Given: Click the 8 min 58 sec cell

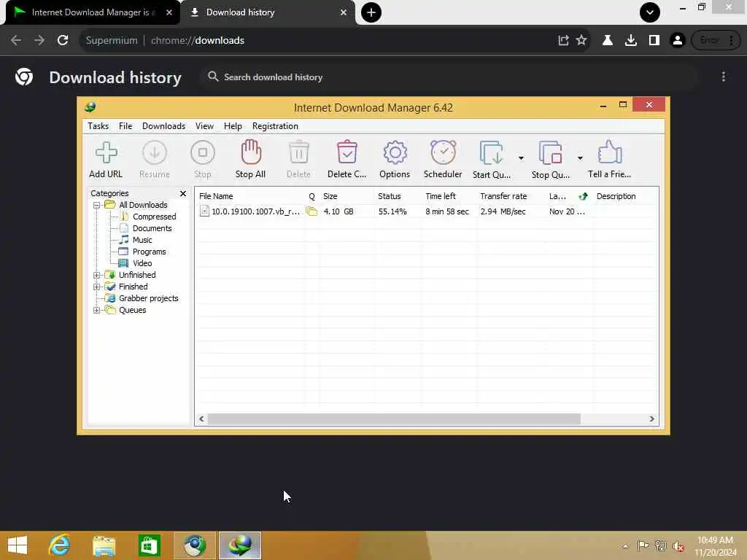Looking at the screenshot, I should coord(447,211).
